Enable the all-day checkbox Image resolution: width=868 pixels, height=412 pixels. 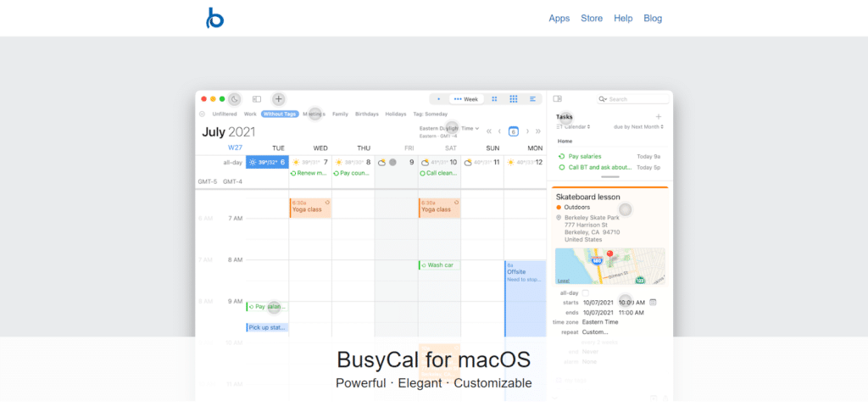tap(585, 292)
